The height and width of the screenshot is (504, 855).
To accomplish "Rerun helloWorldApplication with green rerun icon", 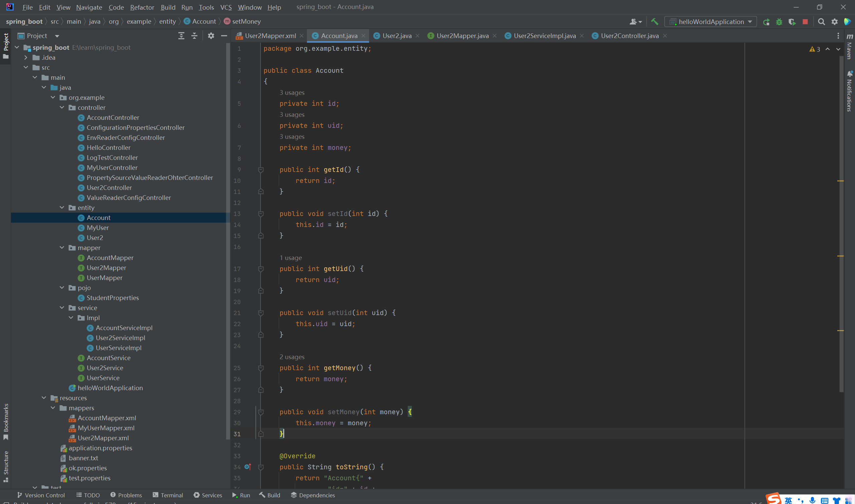I will pyautogui.click(x=766, y=22).
